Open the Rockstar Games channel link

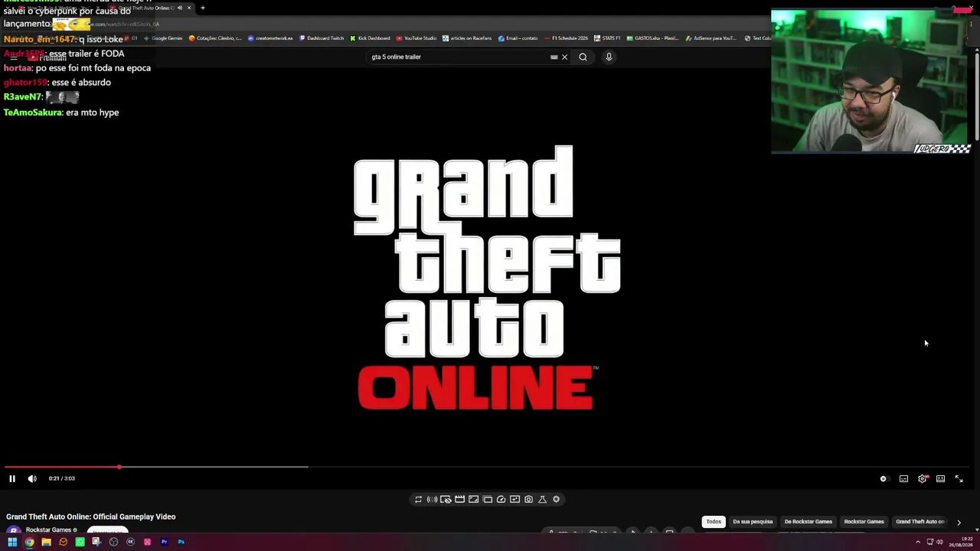[48, 530]
